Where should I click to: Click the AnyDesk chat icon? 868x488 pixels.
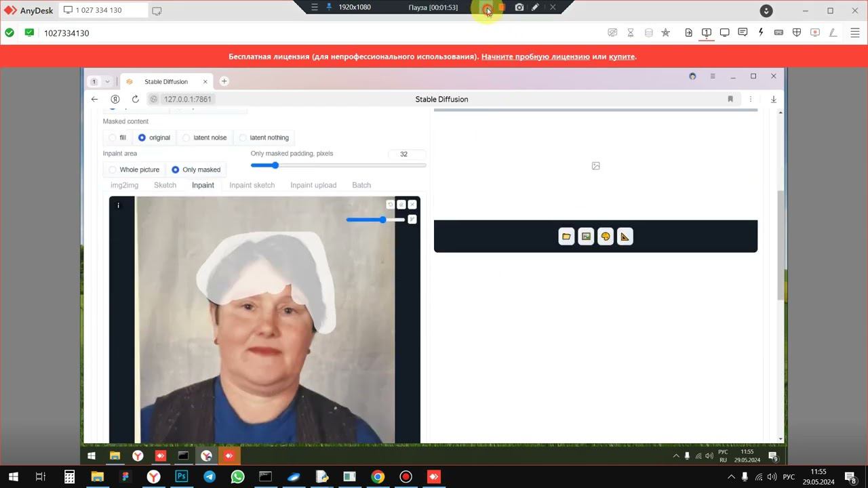[x=743, y=33]
